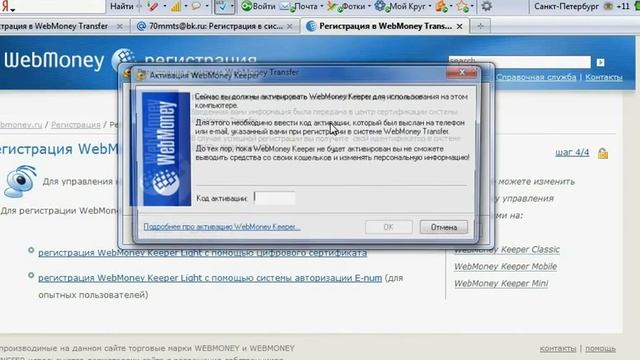Open the WebMoney Keeper Mobile link
This screenshot has width=640, height=360.
[505, 267]
